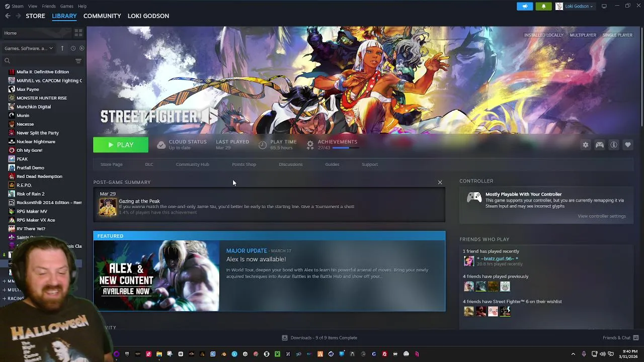The width and height of the screenshot is (644, 362).
Task: Show recent games with the clock icon
Action: point(73,48)
